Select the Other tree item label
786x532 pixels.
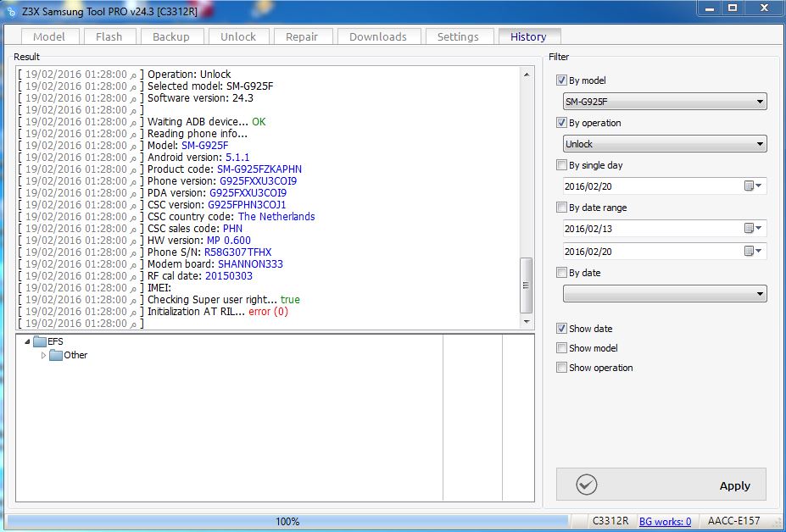point(75,355)
